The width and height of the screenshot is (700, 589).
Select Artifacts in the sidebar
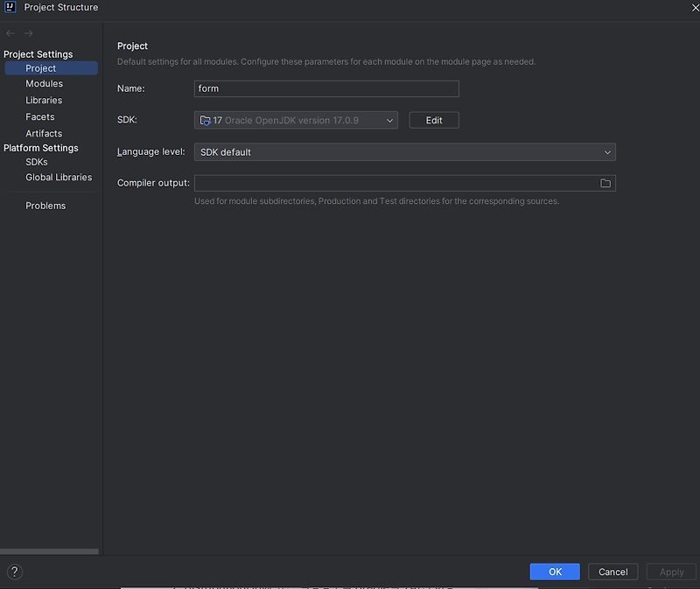pyautogui.click(x=44, y=133)
